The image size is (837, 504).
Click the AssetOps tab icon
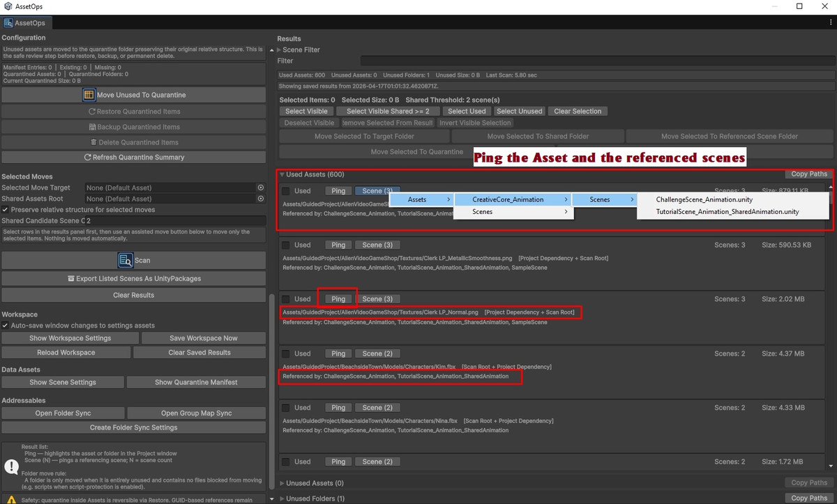[x=8, y=23]
